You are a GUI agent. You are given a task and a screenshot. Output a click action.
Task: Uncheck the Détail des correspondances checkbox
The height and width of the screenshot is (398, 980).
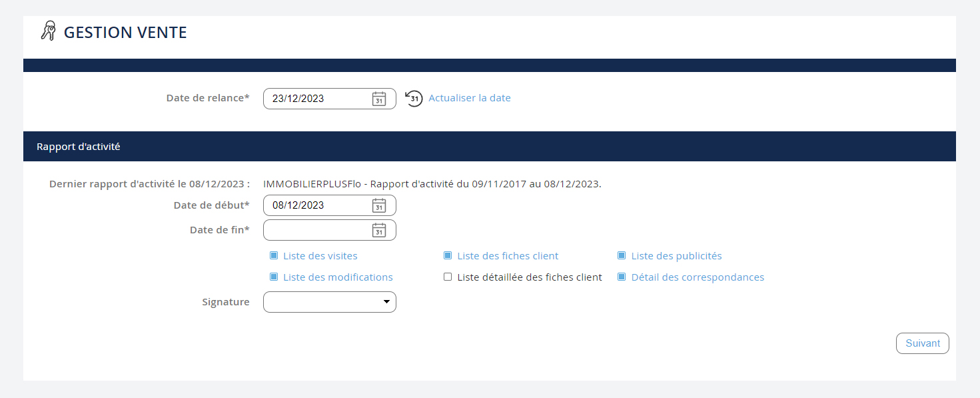pos(622,277)
